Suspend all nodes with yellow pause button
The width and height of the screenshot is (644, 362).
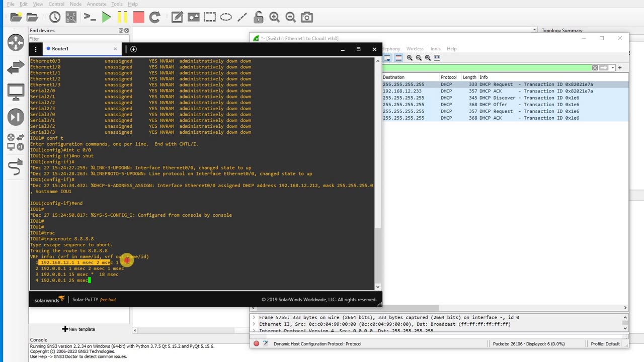[122, 17]
